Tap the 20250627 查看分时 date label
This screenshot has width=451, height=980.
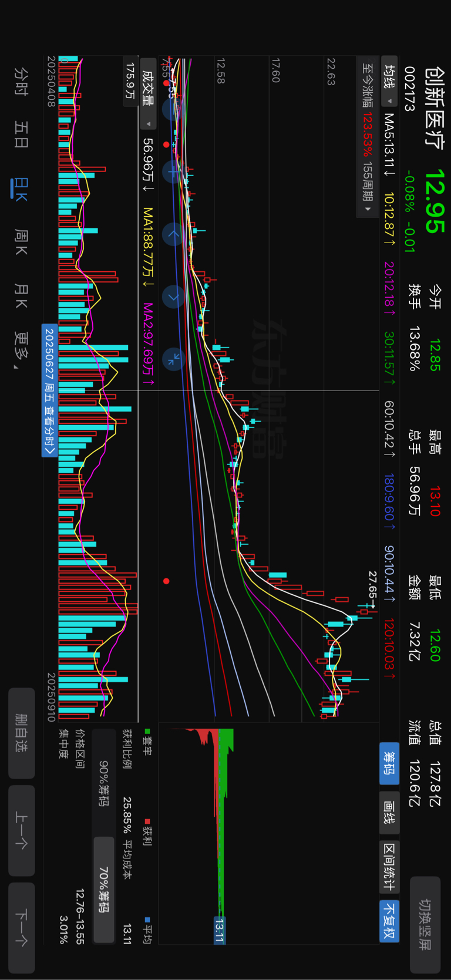pos(49,390)
